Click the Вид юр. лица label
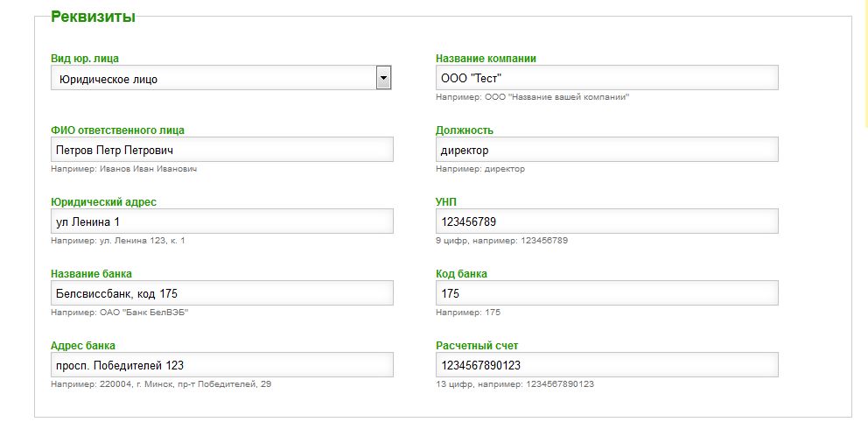 pos(85,59)
